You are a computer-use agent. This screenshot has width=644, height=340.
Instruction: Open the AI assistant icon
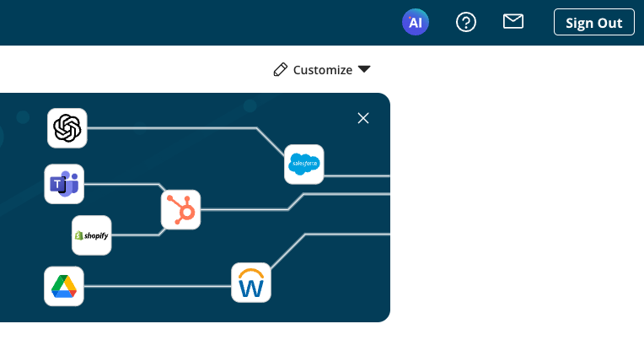pos(416,22)
